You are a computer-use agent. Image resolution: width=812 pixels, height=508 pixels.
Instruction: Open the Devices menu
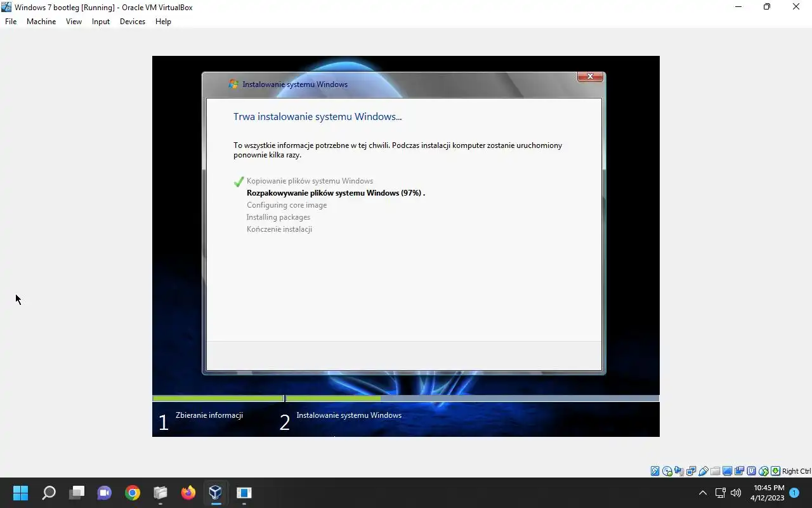pyautogui.click(x=133, y=22)
